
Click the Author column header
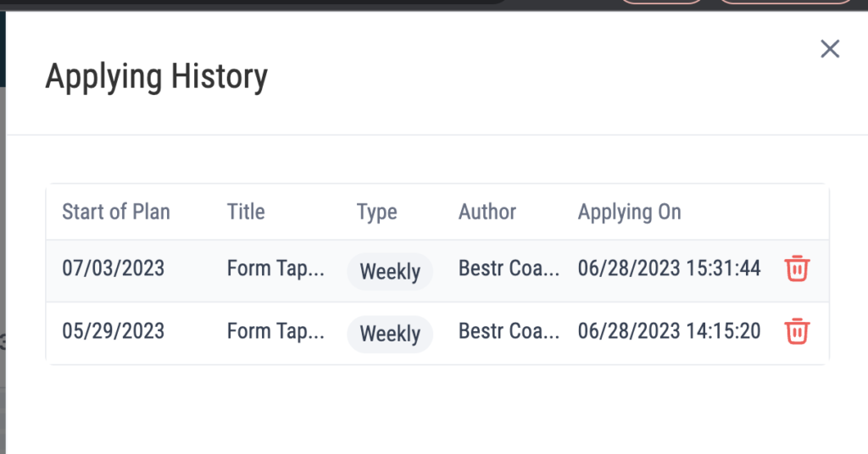(x=487, y=212)
